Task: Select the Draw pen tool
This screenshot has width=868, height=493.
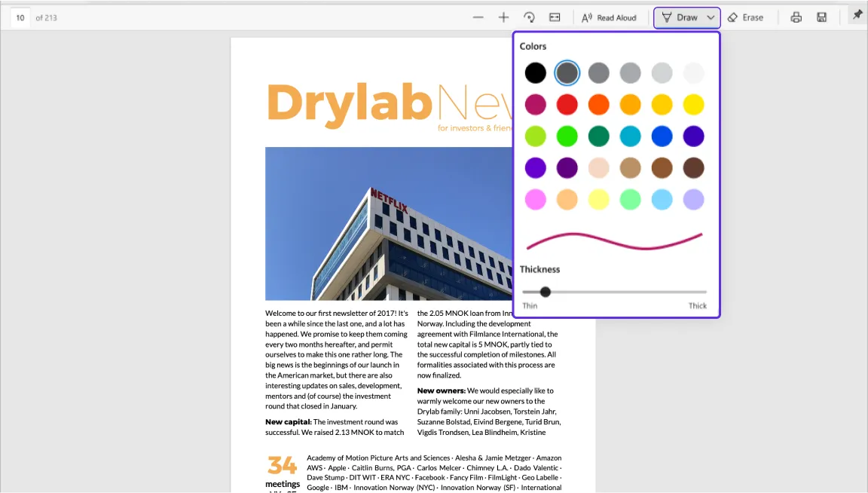Action: click(680, 18)
